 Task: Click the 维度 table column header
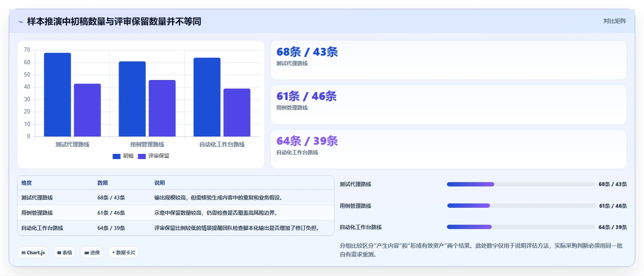tap(27, 183)
